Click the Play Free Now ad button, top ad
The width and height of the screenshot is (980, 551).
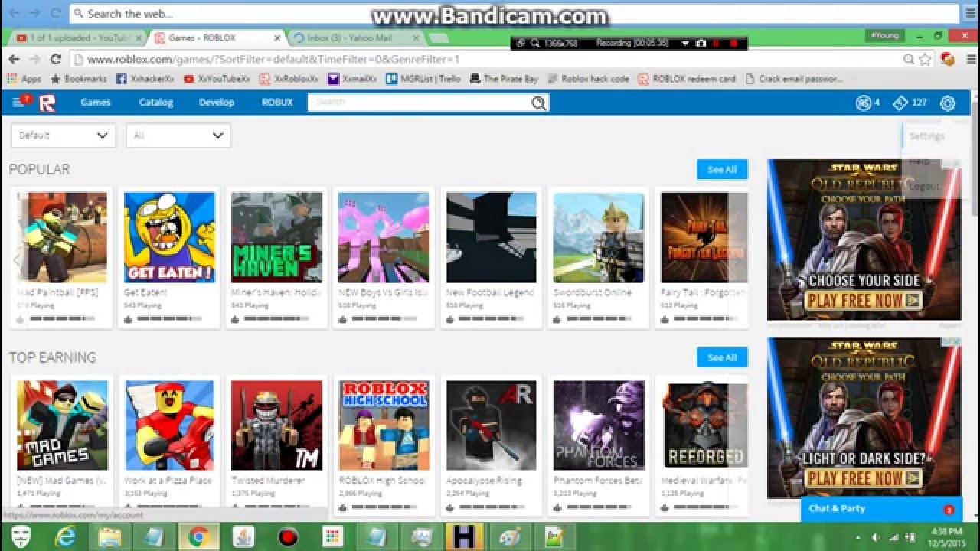pyautogui.click(x=863, y=301)
